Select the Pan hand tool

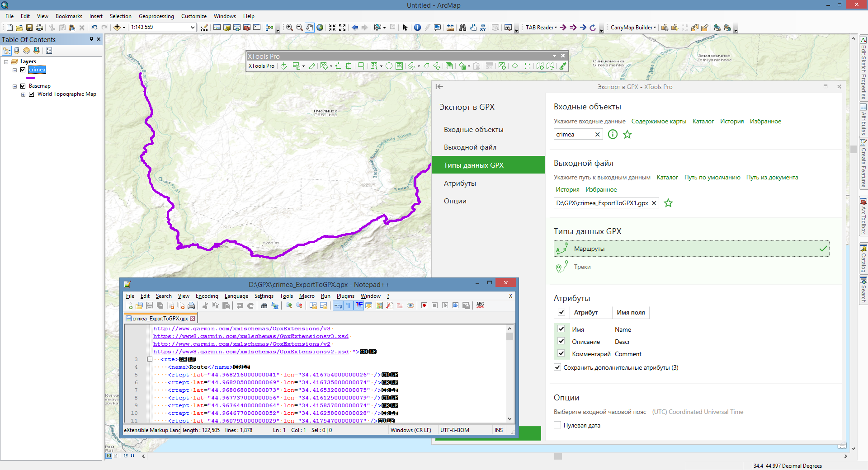click(x=309, y=28)
